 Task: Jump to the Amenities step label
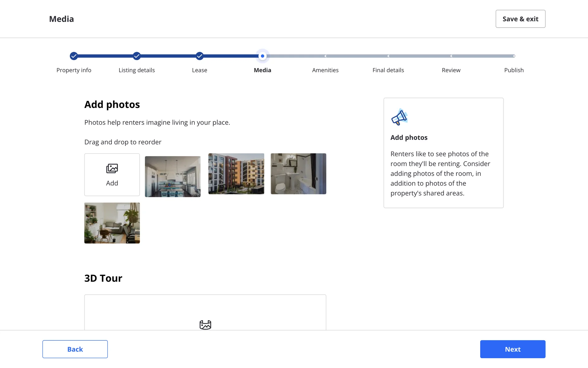325,70
